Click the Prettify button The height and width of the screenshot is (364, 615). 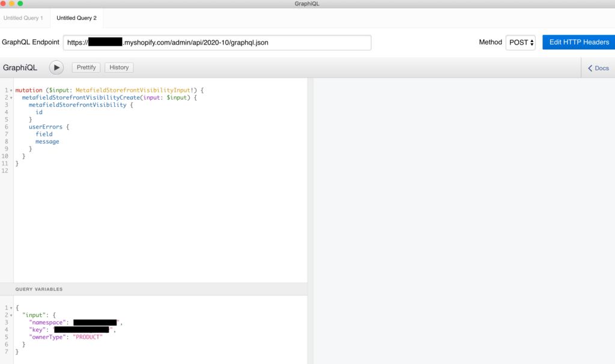coord(86,67)
